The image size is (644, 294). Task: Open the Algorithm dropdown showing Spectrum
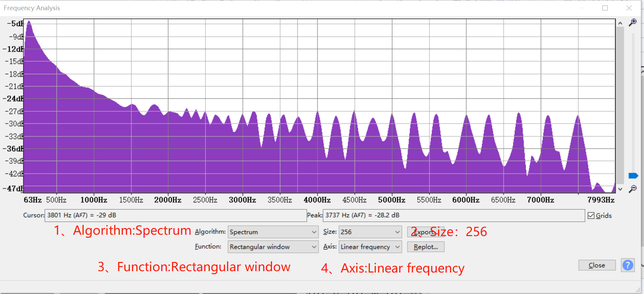[x=273, y=232]
